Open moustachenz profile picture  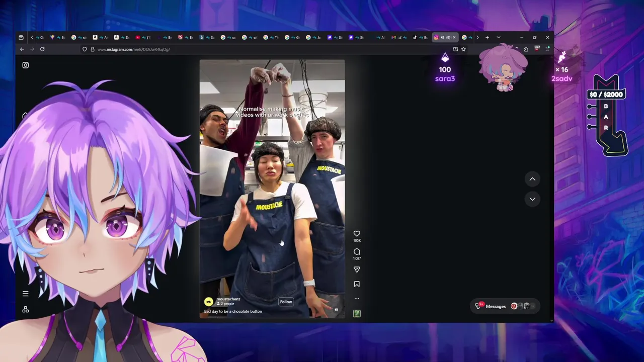(x=209, y=302)
